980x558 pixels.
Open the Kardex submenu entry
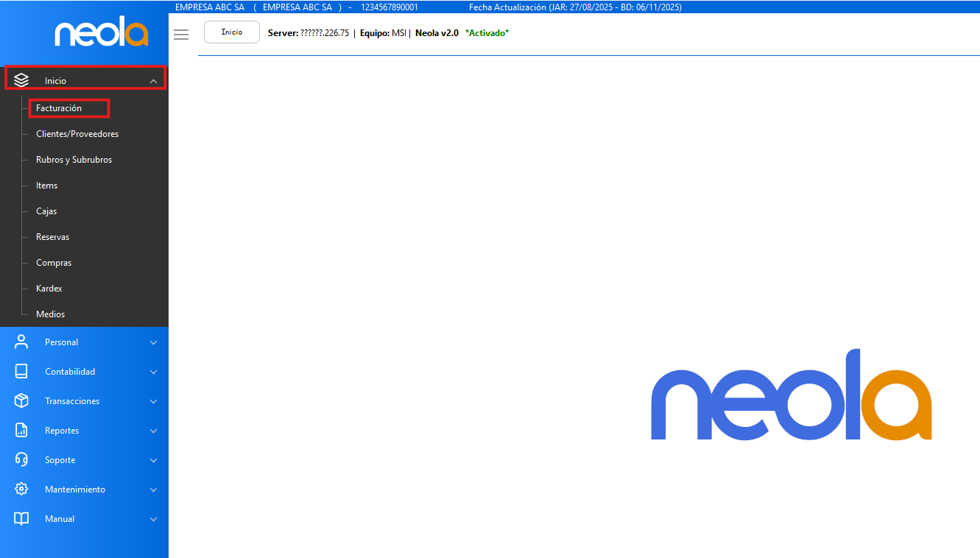(49, 289)
